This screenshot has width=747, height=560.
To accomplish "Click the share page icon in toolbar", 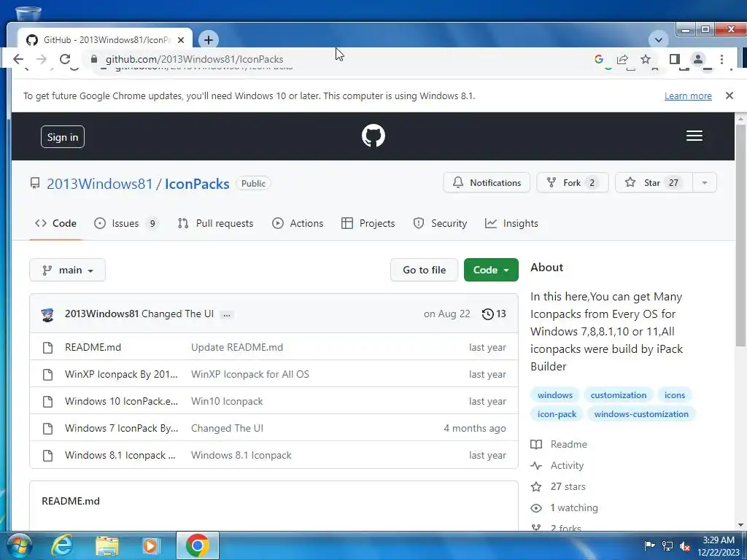I will point(622,59).
